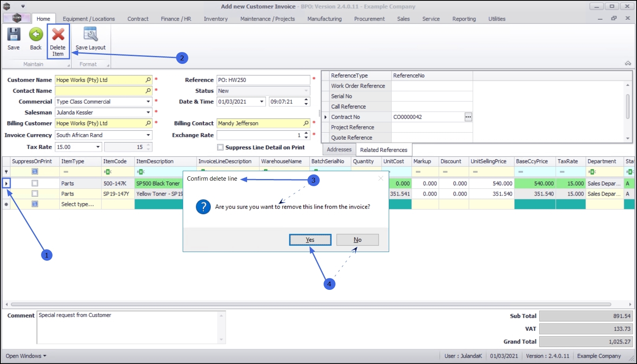Click the Save ribbon icon
The width and height of the screenshot is (637, 364).
tap(13, 39)
